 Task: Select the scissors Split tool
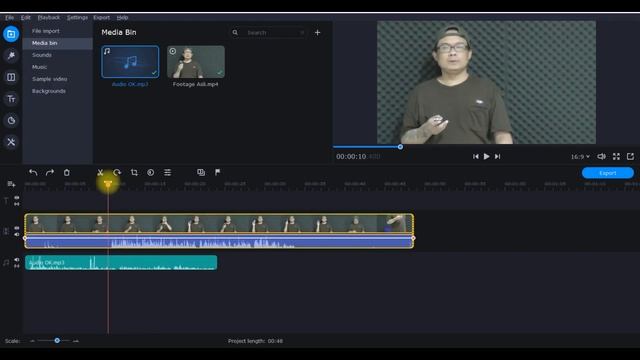pos(100,173)
